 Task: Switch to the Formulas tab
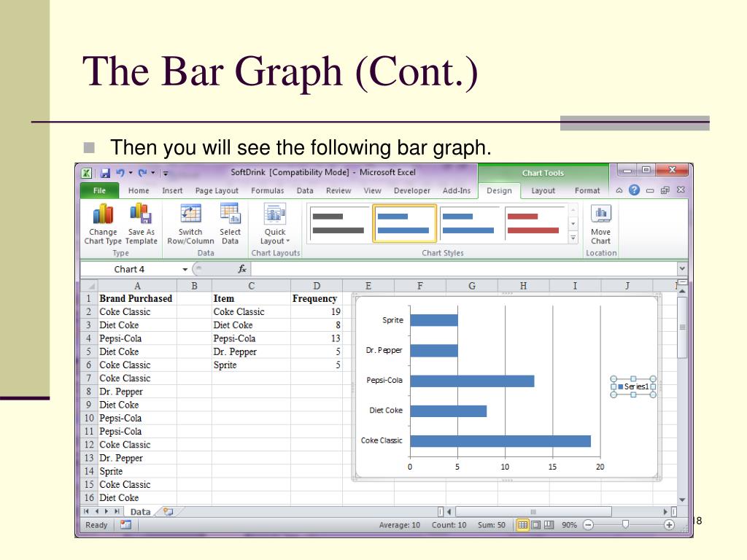tap(267, 190)
